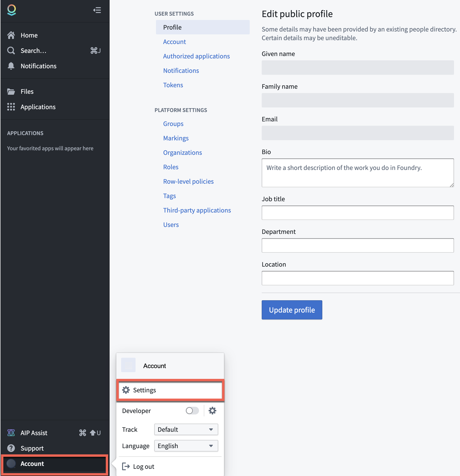Open Applications in sidebar
Viewport: 460px width, 476px height.
point(55,107)
